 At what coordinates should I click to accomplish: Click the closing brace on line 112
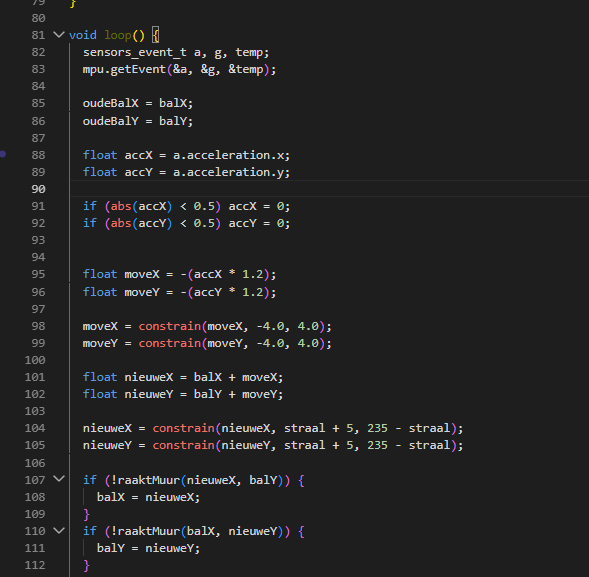click(86, 565)
